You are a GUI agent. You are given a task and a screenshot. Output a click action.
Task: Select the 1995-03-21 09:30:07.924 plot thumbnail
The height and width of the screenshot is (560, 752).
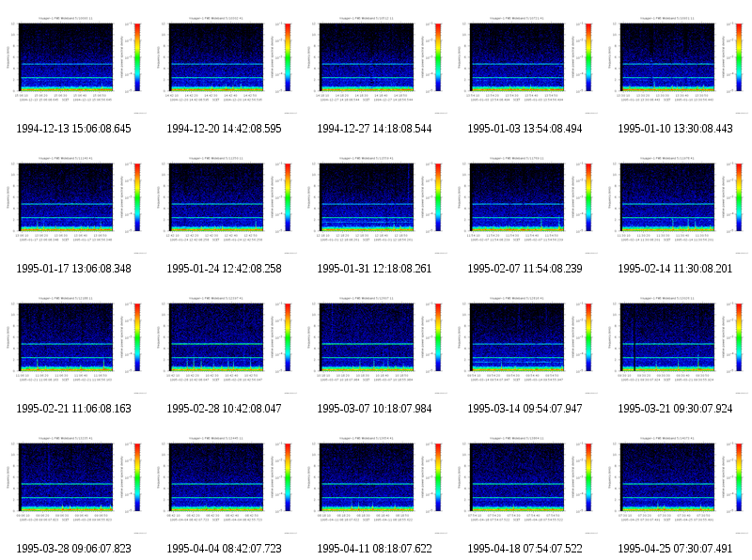click(675, 344)
